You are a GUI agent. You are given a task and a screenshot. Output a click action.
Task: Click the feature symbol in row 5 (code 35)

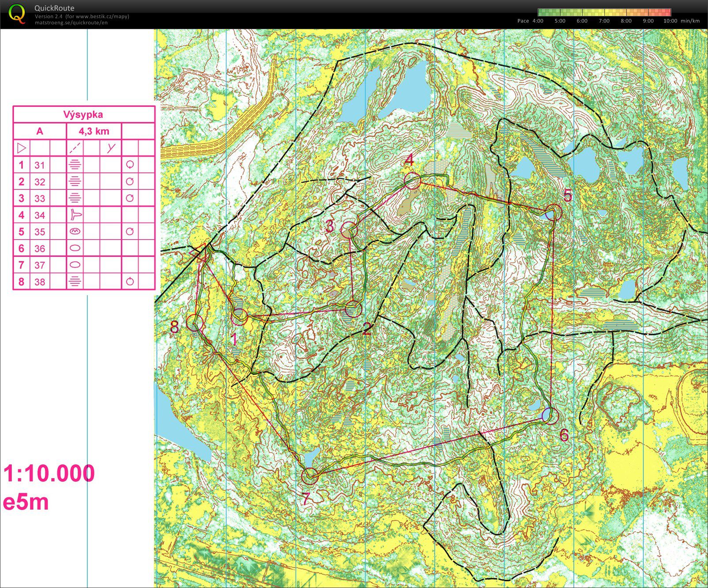75,231
